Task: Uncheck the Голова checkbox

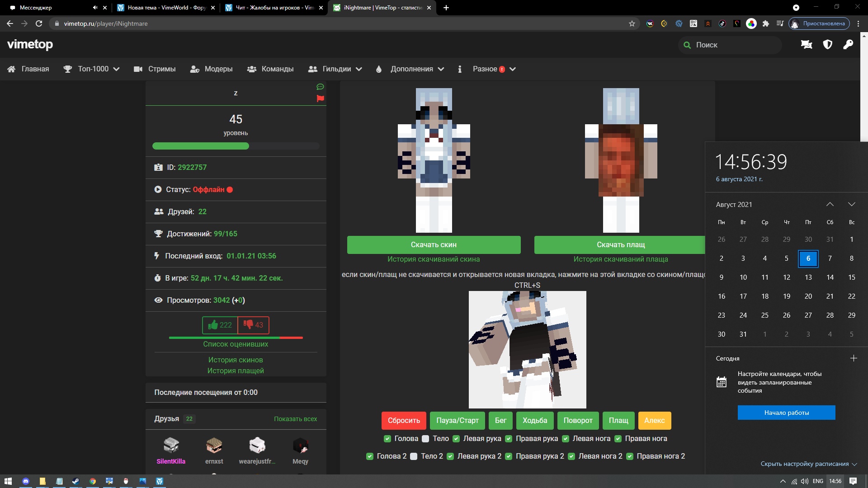Action: click(387, 439)
